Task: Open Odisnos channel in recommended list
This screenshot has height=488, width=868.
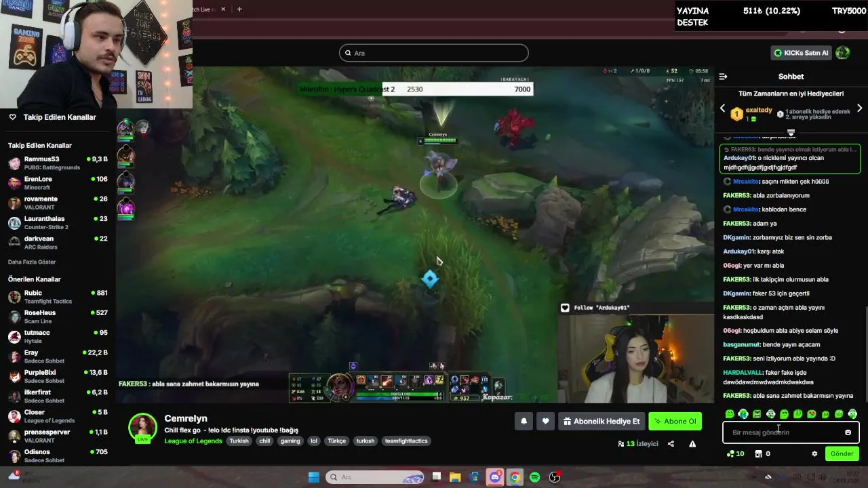Action: click(x=58, y=455)
